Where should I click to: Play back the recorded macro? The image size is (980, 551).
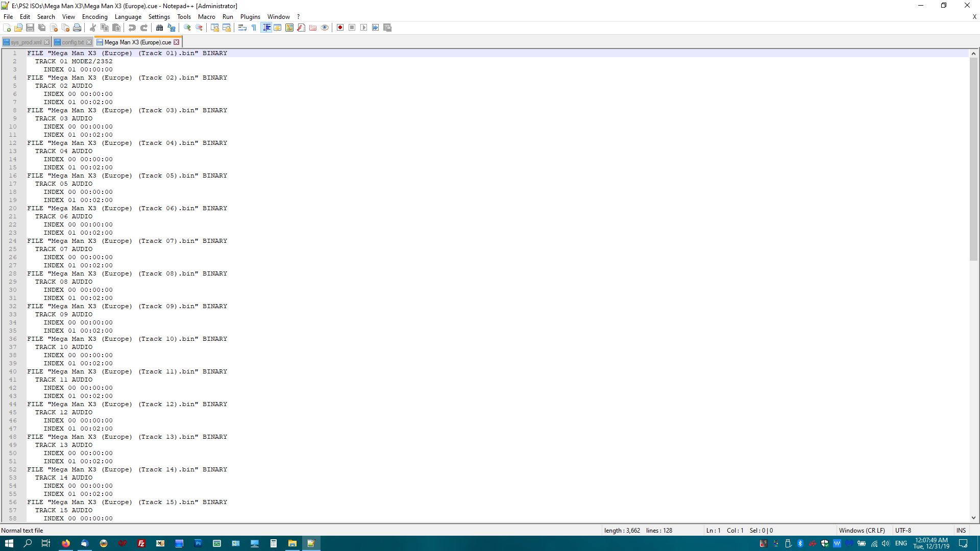364,28
